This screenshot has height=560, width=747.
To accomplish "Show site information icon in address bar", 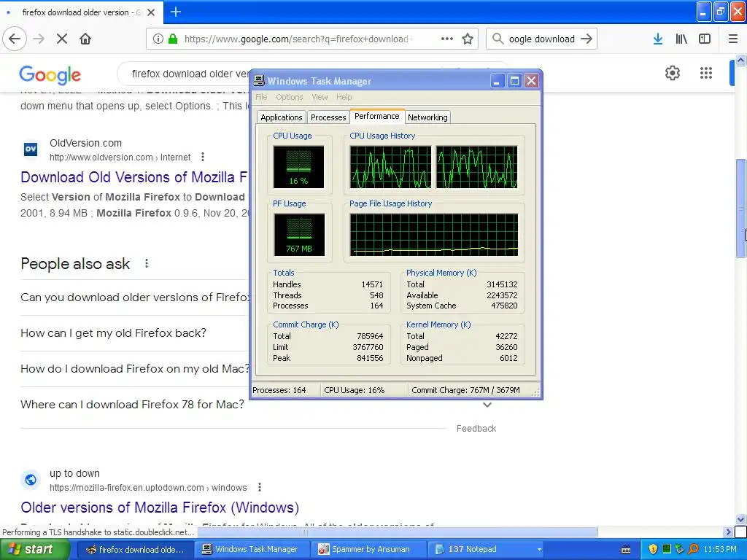I will [158, 39].
